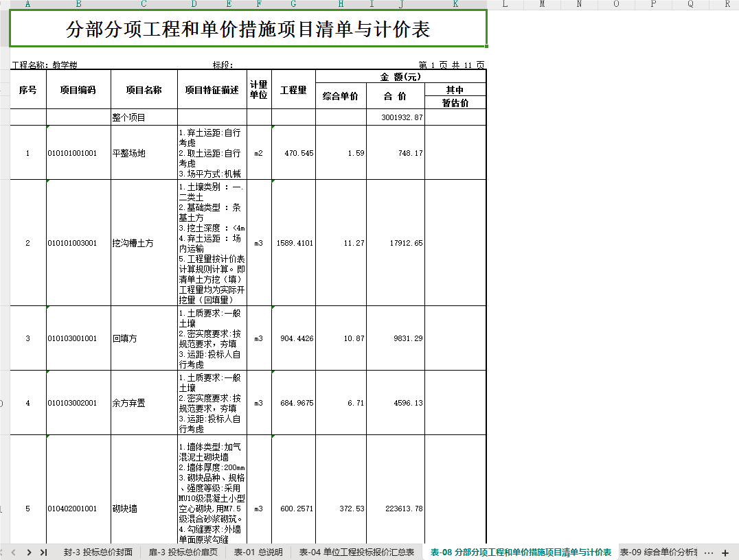739x560 pixels.
Task: Click the 金额(元) header cell
Action: (400, 76)
